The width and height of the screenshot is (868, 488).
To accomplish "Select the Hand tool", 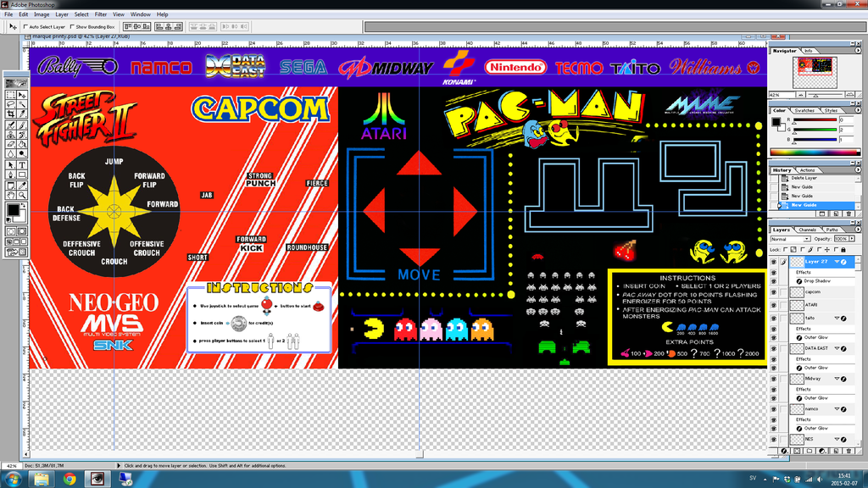I will pos(10,195).
